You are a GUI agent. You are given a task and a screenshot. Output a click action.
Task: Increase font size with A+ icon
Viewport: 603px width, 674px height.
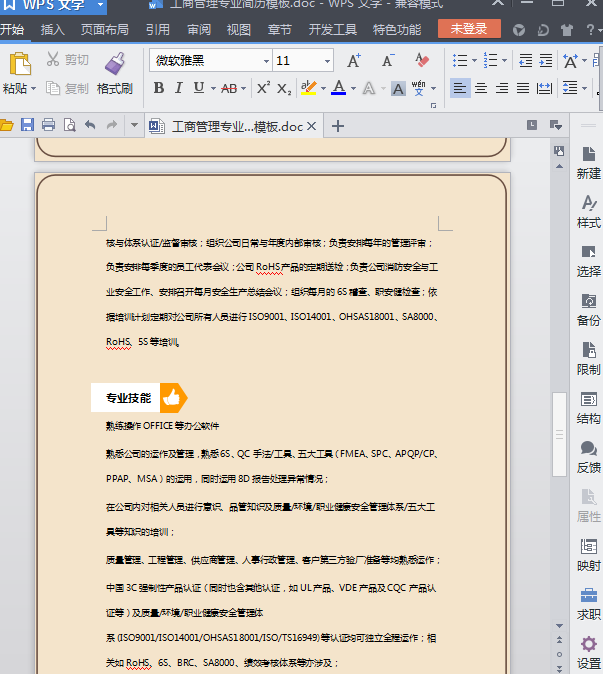click(354, 61)
